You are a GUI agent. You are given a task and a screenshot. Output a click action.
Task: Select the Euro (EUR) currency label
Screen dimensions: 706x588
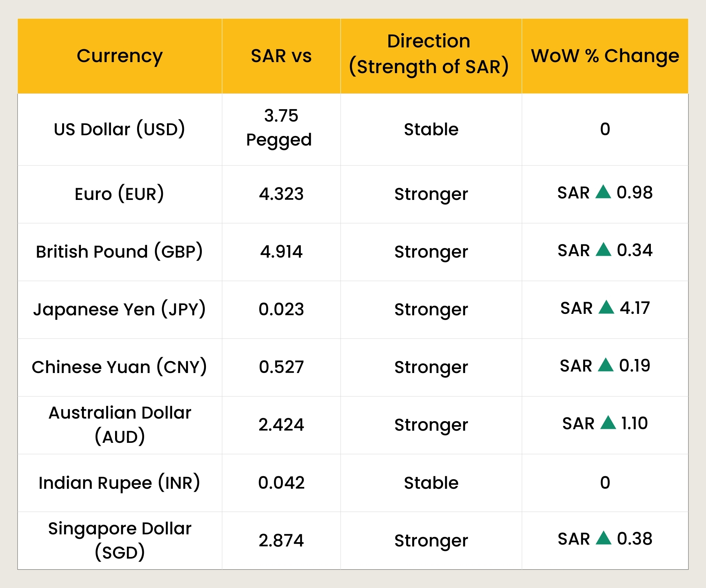pos(120,194)
